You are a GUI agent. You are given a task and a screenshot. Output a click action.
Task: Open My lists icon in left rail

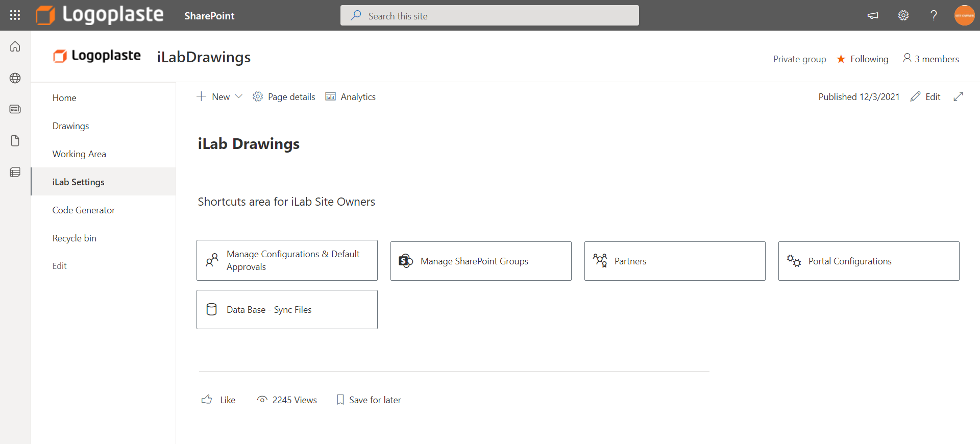click(x=15, y=172)
